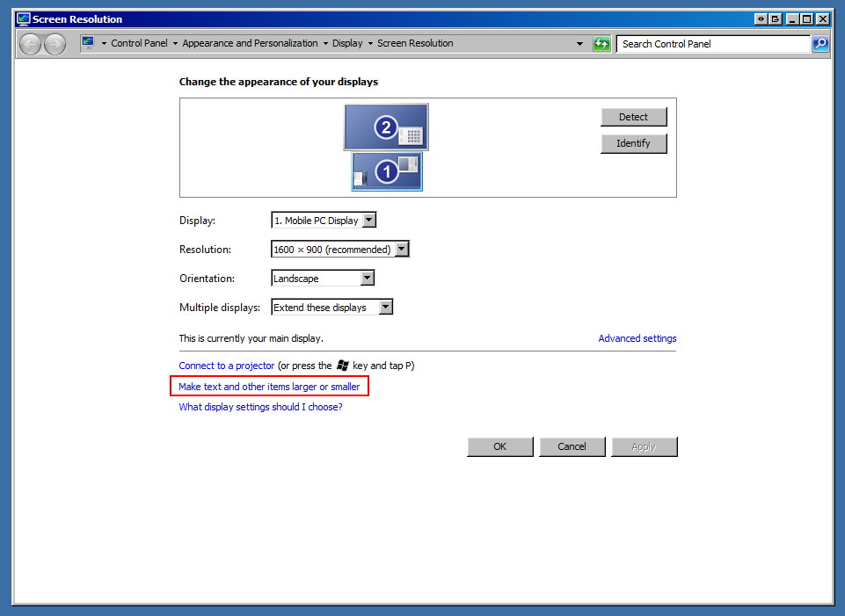Open the Multiple displays dropdown
This screenshot has height=616, width=845.
(x=385, y=308)
